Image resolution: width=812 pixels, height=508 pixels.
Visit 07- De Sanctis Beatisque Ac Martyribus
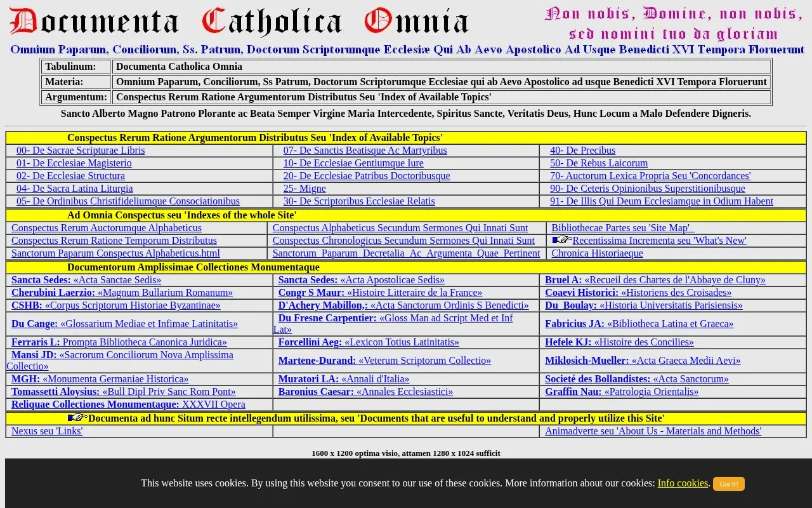click(365, 150)
